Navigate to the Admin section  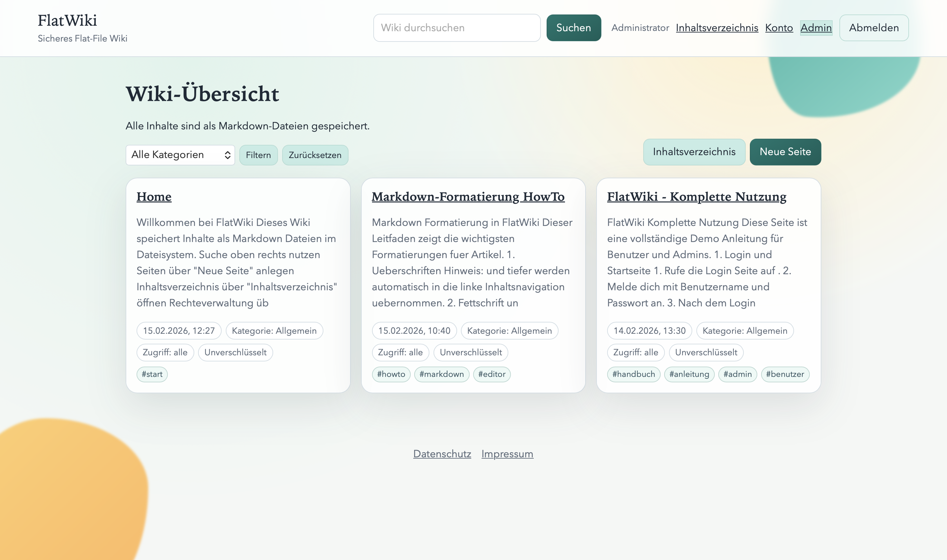816,28
